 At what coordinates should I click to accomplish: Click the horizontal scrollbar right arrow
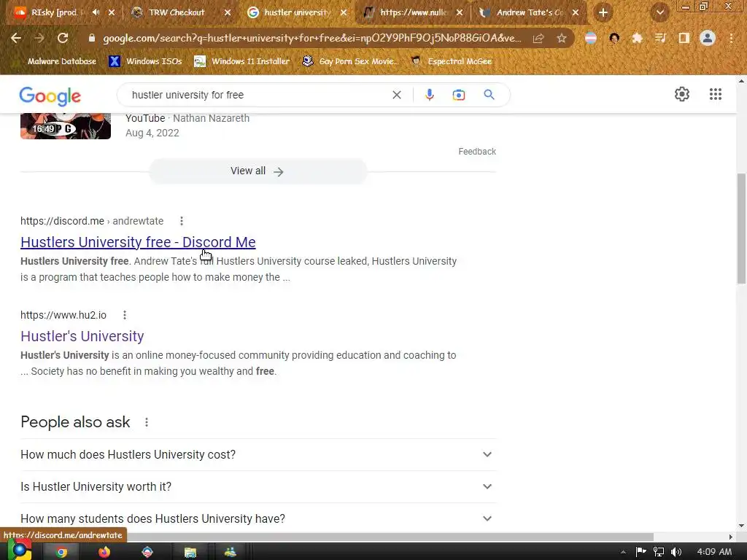point(731,537)
